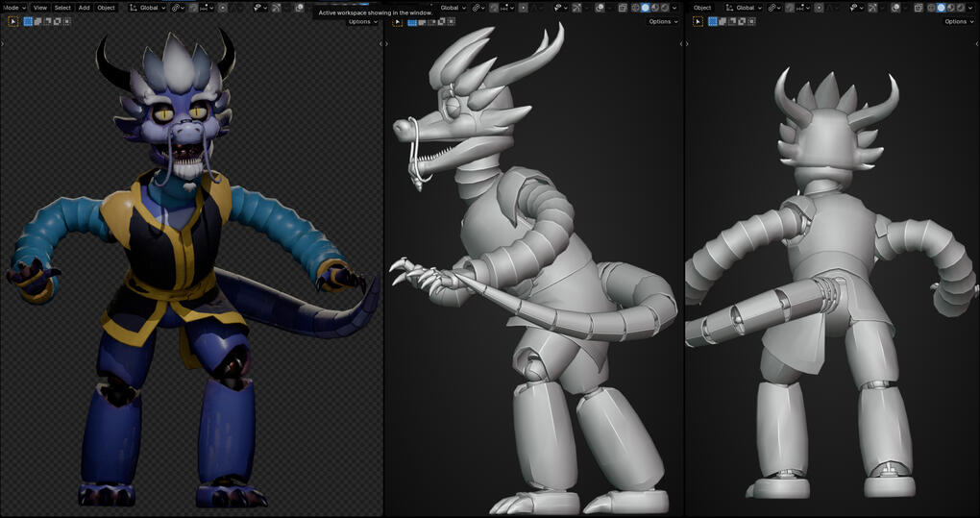The height and width of the screenshot is (518, 980).
Task: Toggle gizmos in middle viewport header
Action: pyautogui.click(x=576, y=8)
